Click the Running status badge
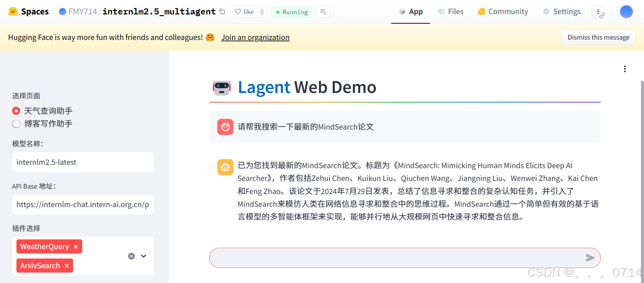Screen dimensions: 644x283 (291, 12)
